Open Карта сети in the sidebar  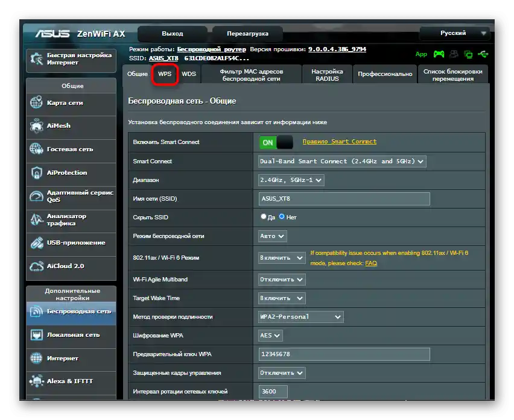point(71,103)
